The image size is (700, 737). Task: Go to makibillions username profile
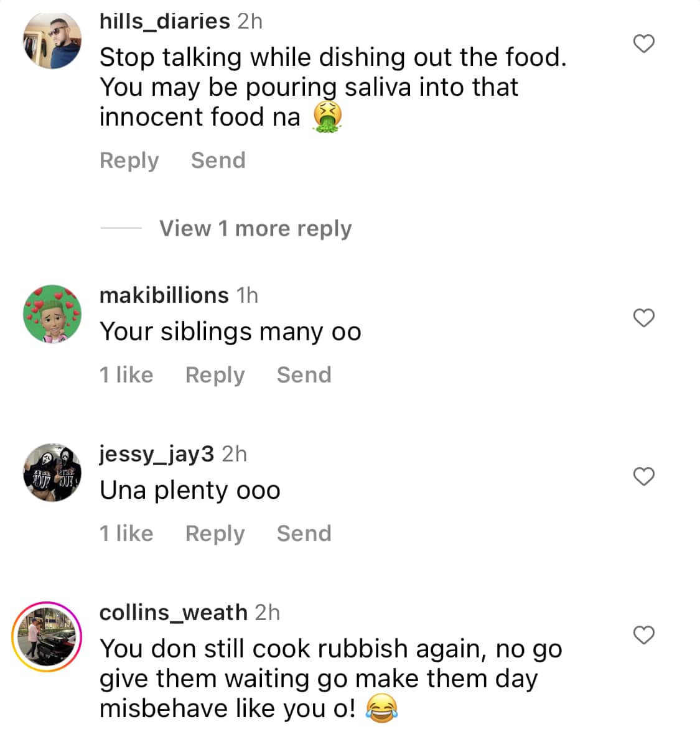pyautogui.click(x=164, y=295)
